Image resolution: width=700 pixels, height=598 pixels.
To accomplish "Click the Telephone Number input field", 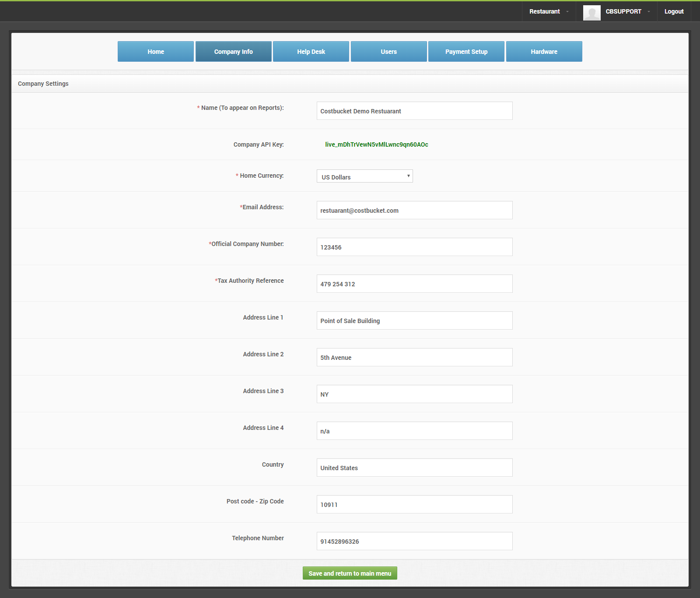I will [414, 542].
